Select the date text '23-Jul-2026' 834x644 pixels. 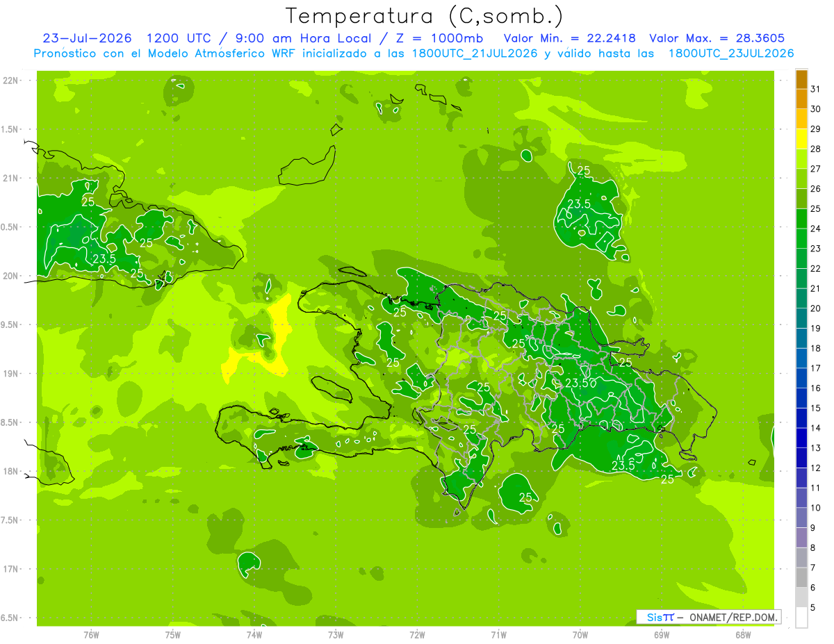pos(87,38)
